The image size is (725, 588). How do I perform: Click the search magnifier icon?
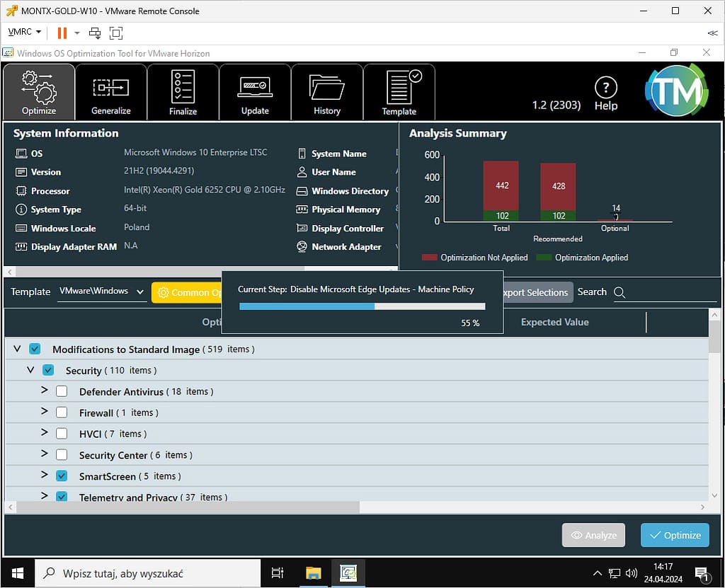click(x=620, y=292)
